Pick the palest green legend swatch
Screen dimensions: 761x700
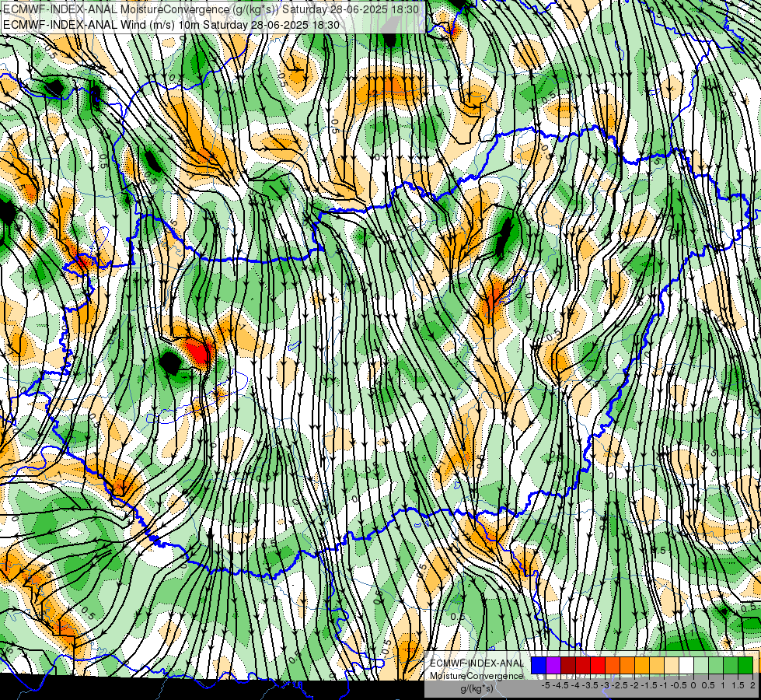(x=701, y=665)
